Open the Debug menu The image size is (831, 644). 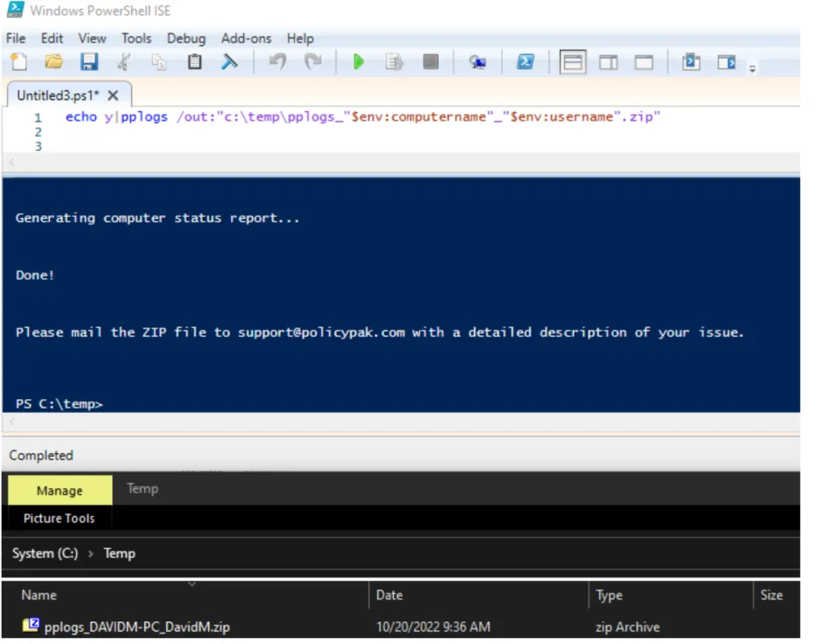(186, 38)
